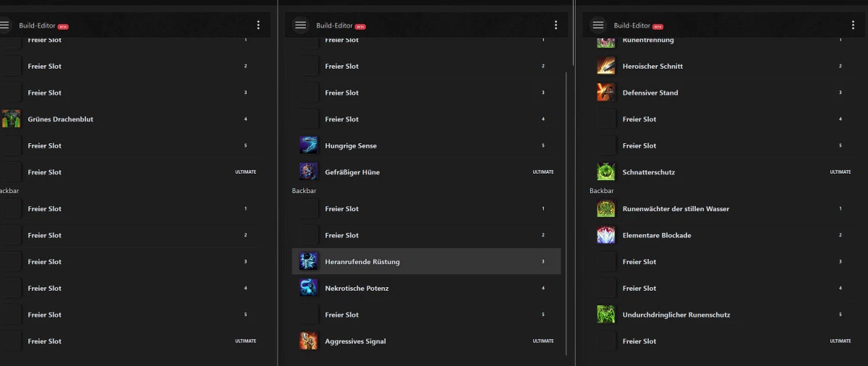Click the Schnatterschutz ultimate icon
The width and height of the screenshot is (868, 366).
pos(606,172)
